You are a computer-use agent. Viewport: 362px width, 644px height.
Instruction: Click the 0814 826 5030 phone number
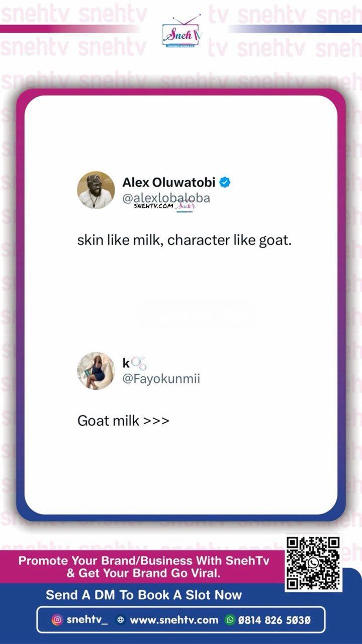coord(274,620)
